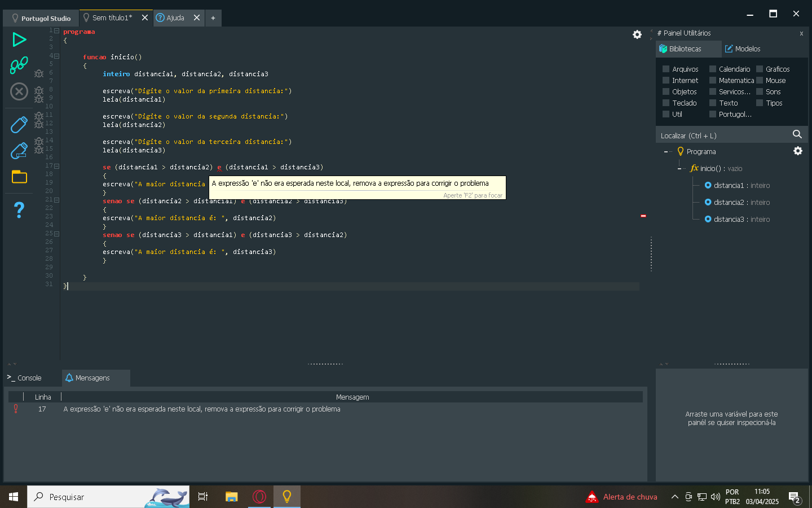Check the Mouse library checkbox
This screenshot has width=812, height=508.
click(760, 80)
